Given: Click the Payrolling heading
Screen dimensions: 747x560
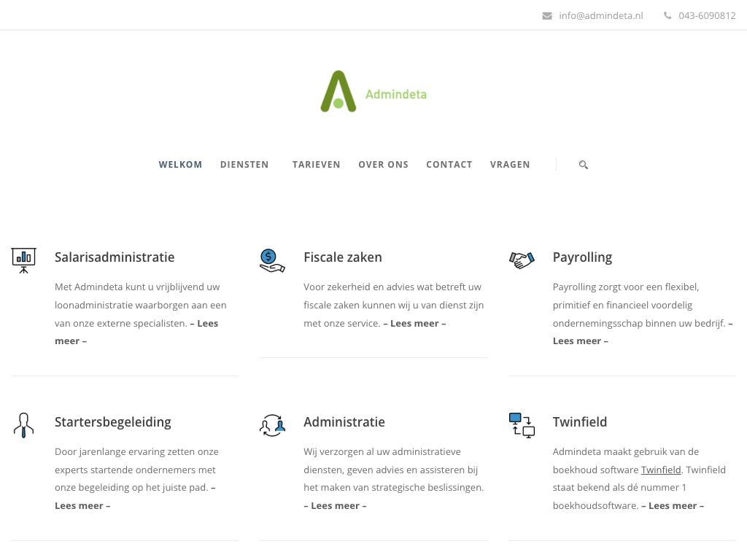Looking at the screenshot, I should click(x=582, y=257).
